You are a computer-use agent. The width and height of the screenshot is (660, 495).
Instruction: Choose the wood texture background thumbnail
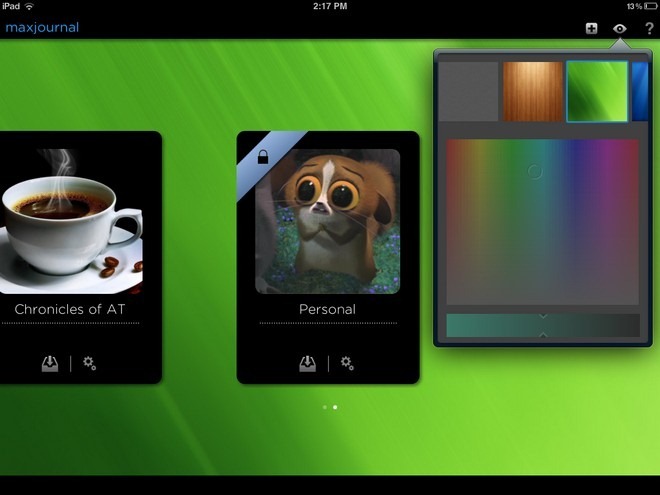tap(533, 91)
